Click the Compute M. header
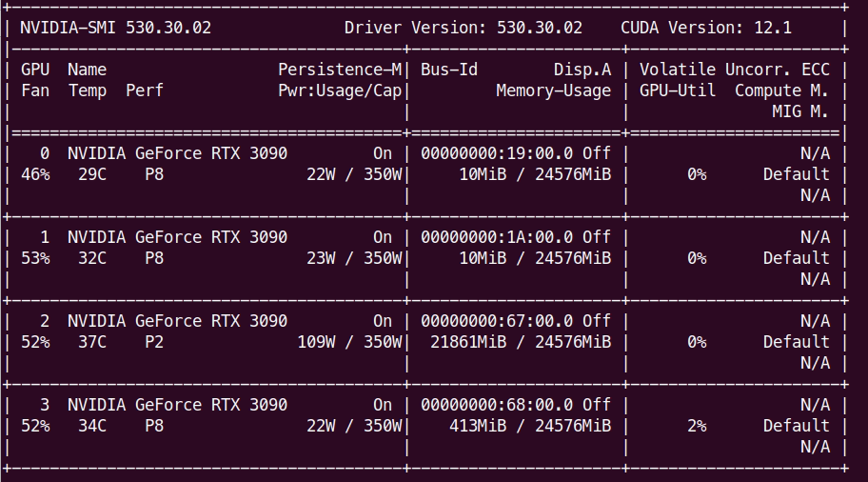868x482 pixels. (781, 90)
